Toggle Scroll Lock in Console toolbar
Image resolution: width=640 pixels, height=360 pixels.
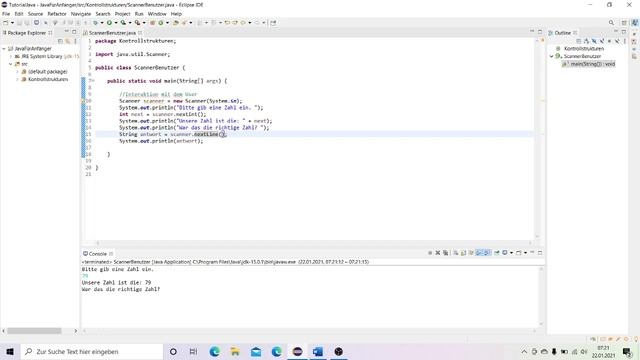[x=463, y=253]
